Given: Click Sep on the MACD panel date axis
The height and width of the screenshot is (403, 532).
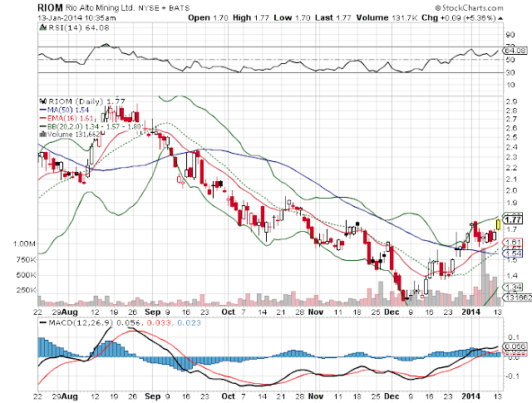Looking at the screenshot, I should click(x=152, y=396).
